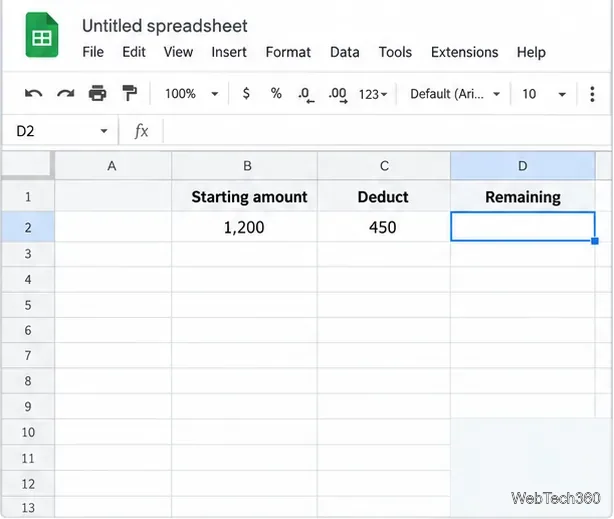Select column A header
This screenshot has height=519, width=614.
coord(113,166)
